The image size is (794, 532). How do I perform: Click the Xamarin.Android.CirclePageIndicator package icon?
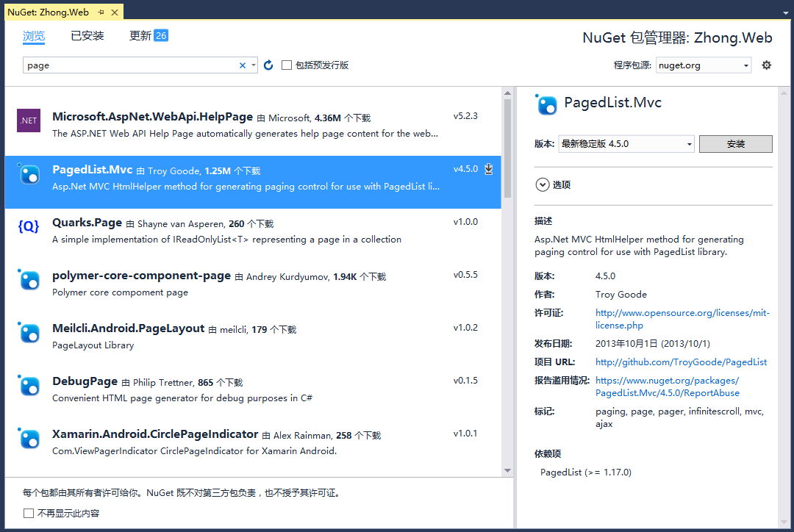point(29,439)
